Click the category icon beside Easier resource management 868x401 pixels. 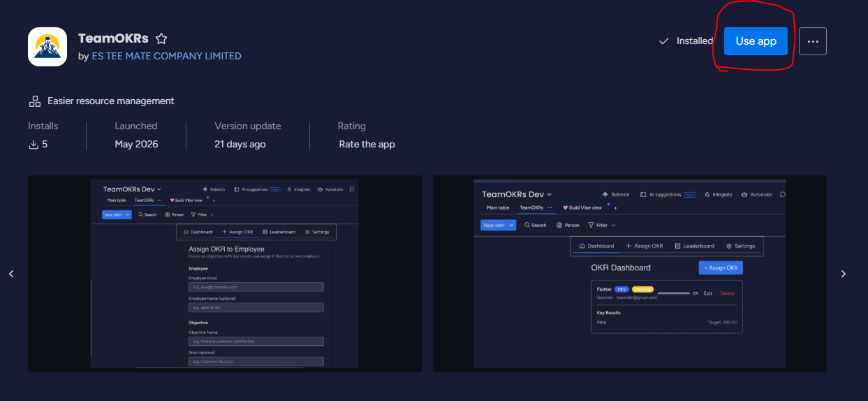35,101
